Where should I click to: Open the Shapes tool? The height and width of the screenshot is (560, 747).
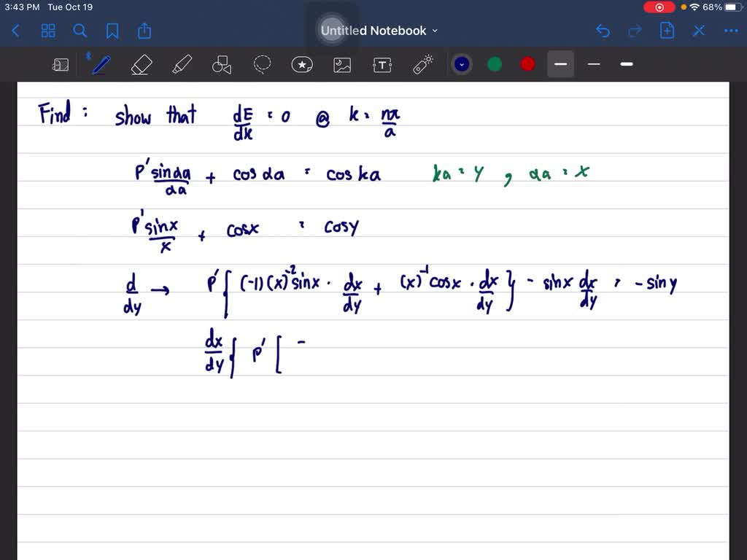(x=222, y=64)
